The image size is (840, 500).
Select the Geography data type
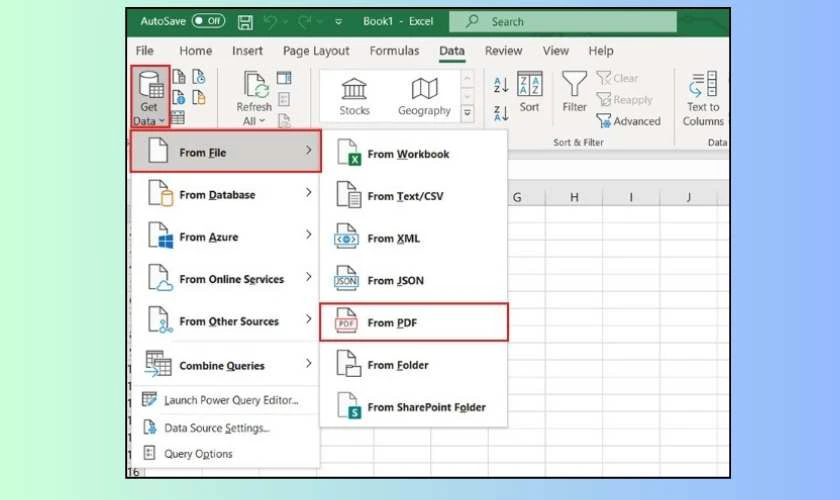424,96
